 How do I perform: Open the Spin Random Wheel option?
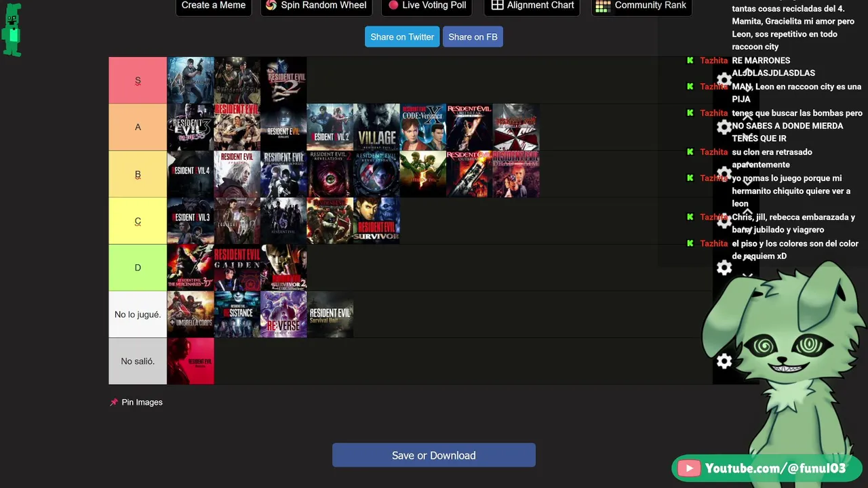pyautogui.click(x=317, y=5)
